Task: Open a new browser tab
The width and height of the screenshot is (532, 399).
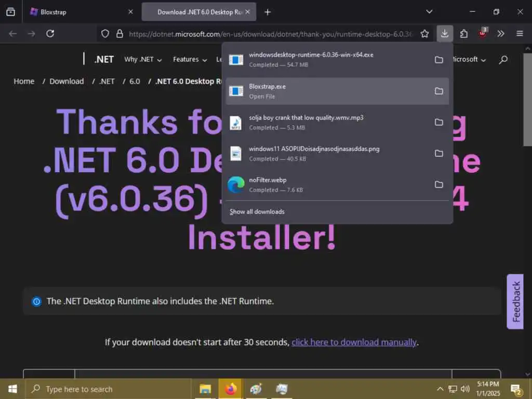Action: tap(268, 12)
